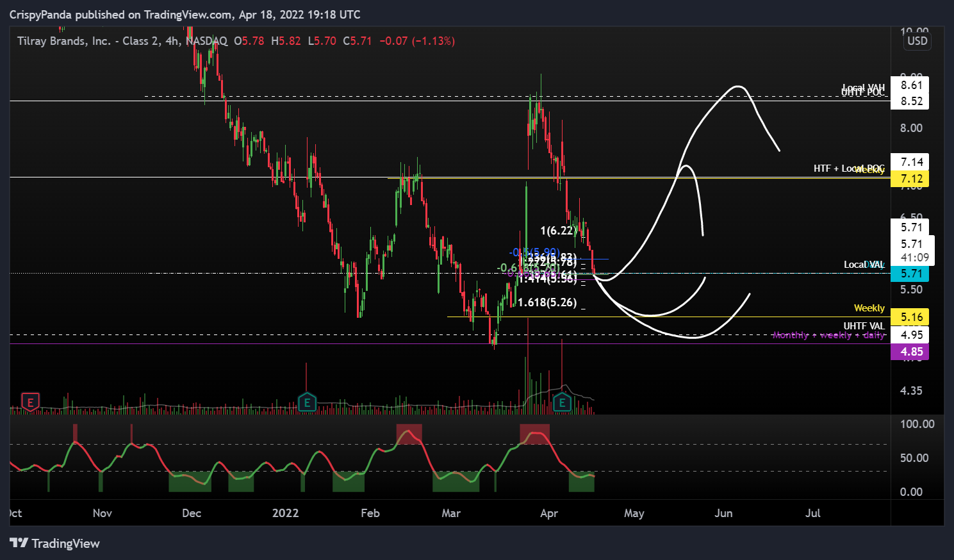Click the UHTF VAL level label
Image resolution: width=954 pixels, height=560 pixels.
click(x=864, y=326)
